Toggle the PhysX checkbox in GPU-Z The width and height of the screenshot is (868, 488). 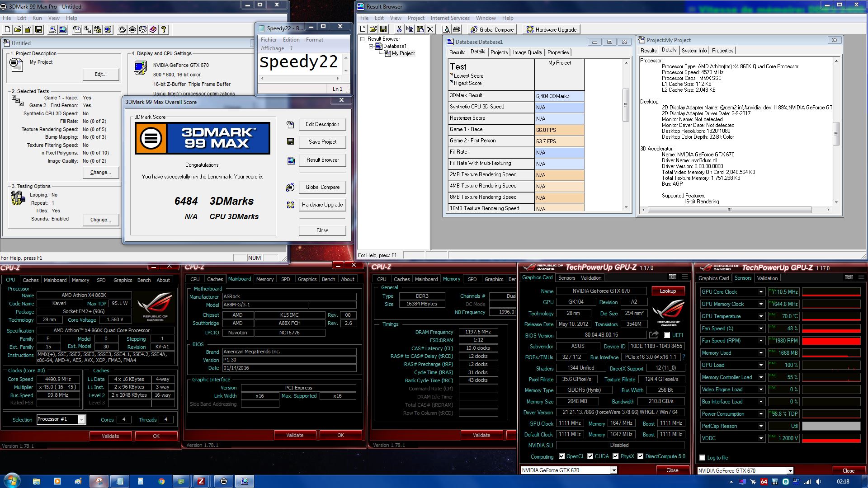pyautogui.click(x=615, y=456)
